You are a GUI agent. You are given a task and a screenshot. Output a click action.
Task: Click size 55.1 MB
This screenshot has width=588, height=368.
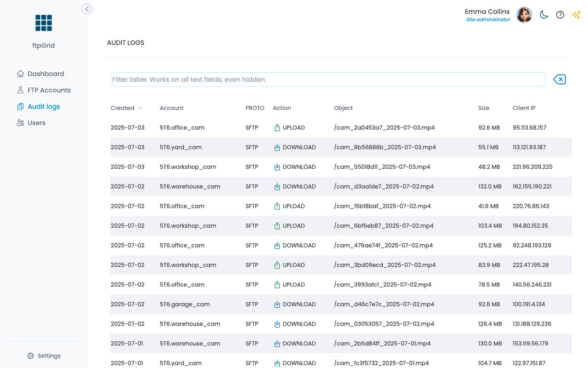(x=488, y=147)
